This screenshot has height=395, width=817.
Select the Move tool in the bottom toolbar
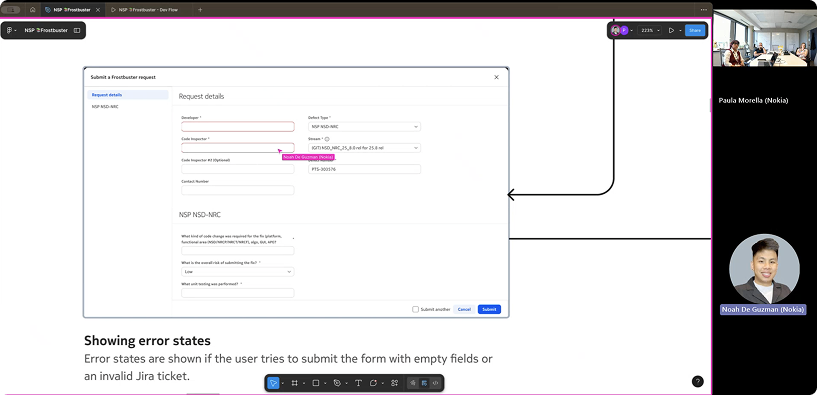click(273, 383)
